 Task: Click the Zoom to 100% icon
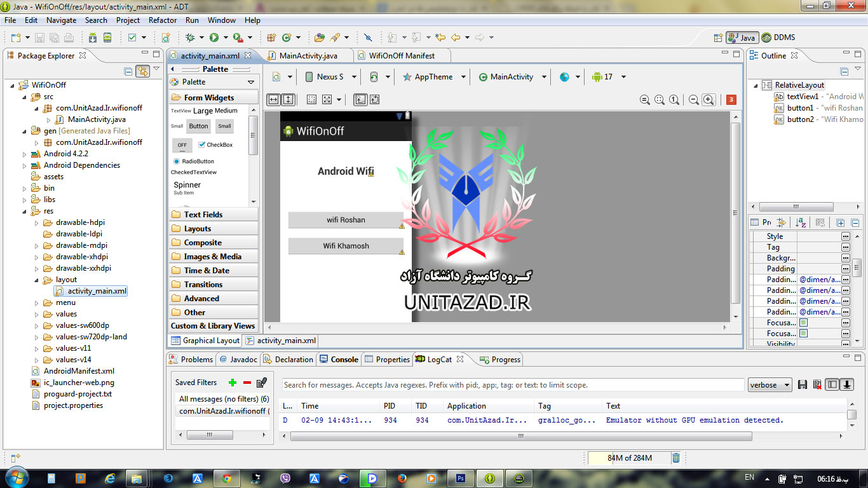(674, 100)
